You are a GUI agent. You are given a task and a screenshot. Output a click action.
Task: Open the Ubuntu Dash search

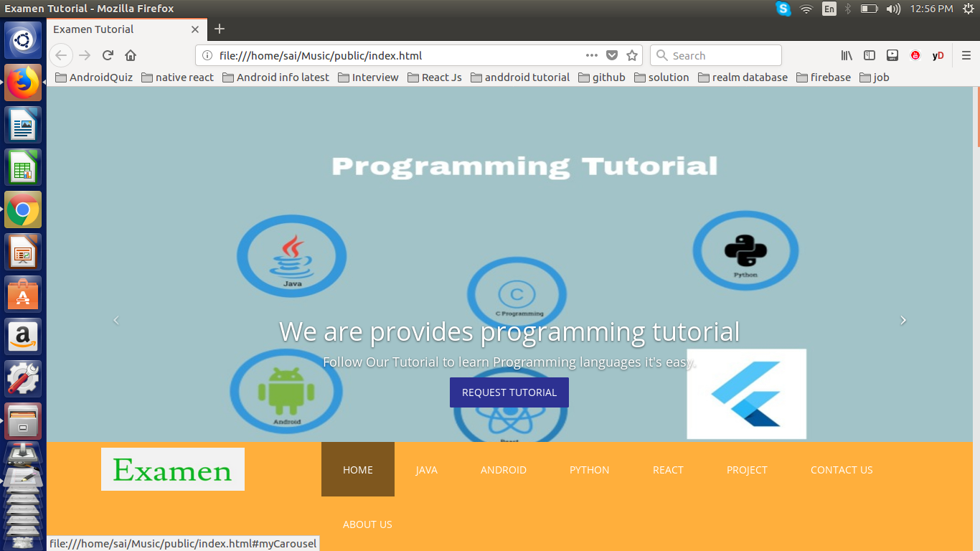[23, 40]
